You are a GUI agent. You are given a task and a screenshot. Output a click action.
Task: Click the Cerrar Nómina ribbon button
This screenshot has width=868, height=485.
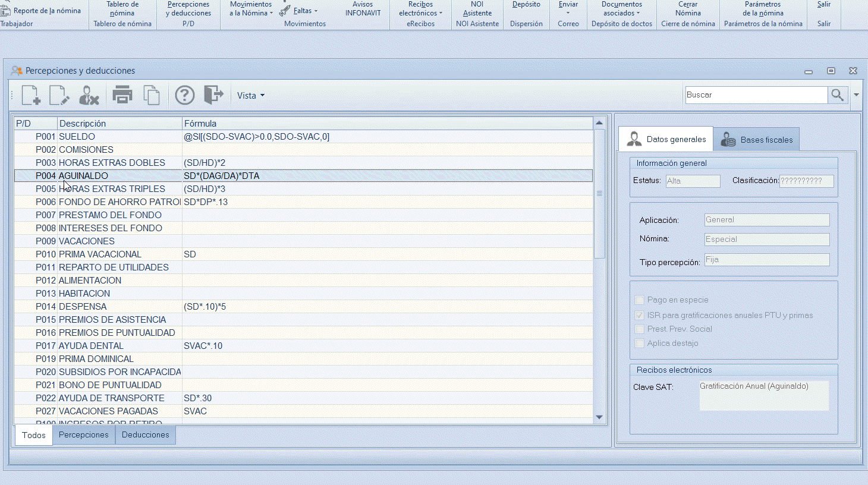point(688,9)
